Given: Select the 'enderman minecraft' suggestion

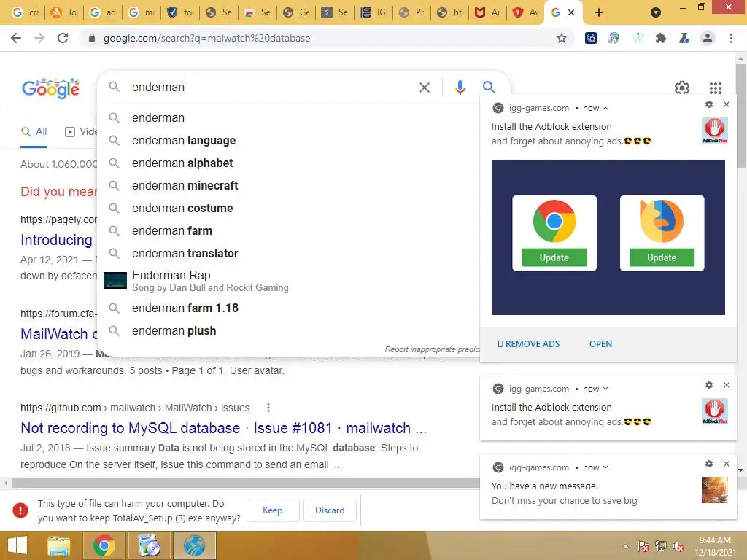Looking at the screenshot, I should click(x=289, y=186).
